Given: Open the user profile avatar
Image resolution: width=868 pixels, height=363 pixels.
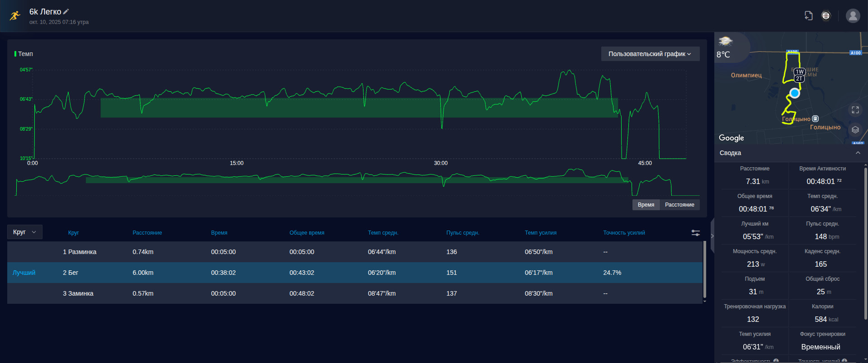Looking at the screenshot, I should click(853, 16).
